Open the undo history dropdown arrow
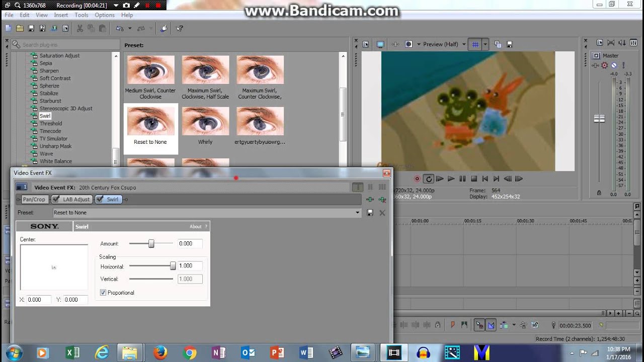Screen dimensions: 644x362 (x=129, y=29)
